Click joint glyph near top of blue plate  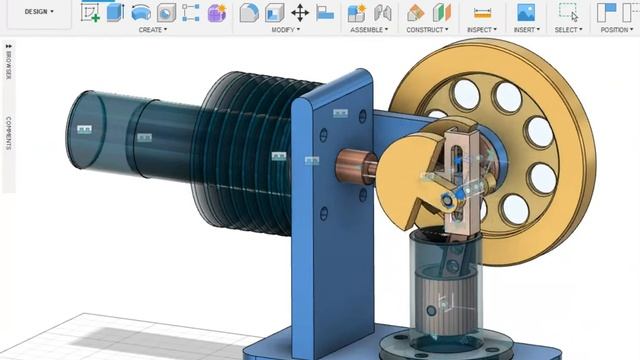coord(340,113)
